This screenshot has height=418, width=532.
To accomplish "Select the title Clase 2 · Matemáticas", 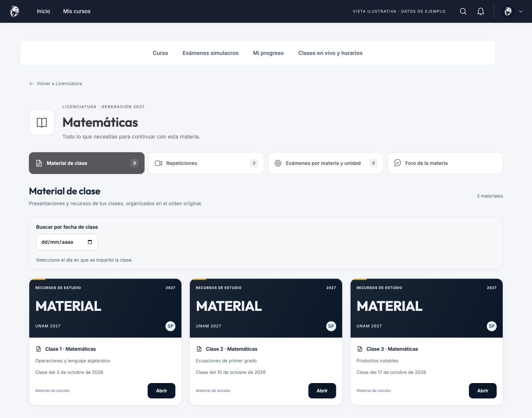I will (231, 349).
